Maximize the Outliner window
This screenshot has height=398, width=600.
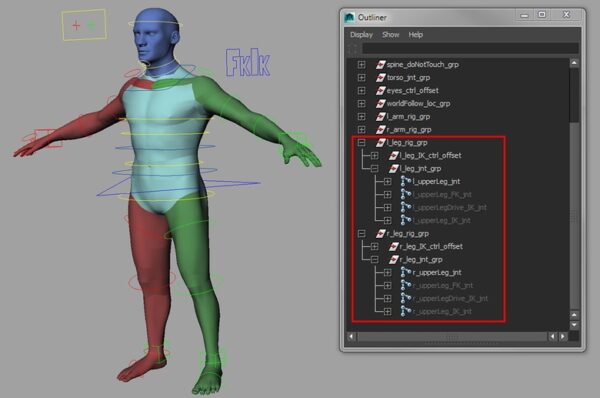click(x=542, y=15)
